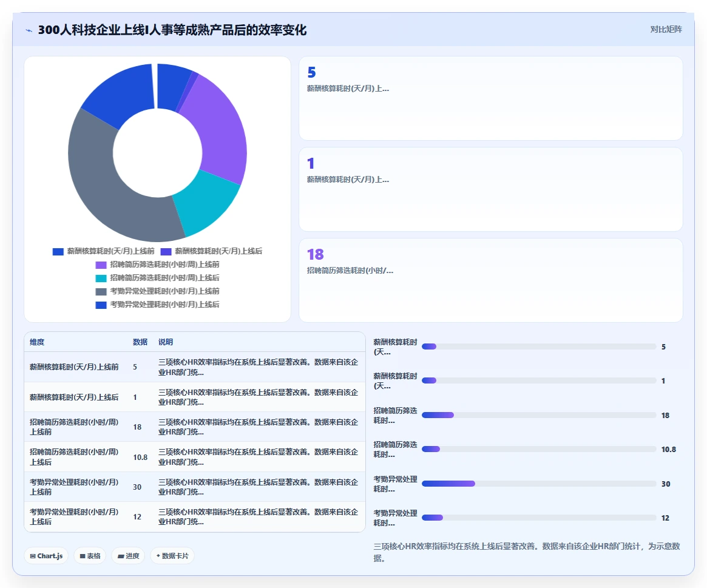The height and width of the screenshot is (588, 707).
Task: Open the data card showing value 5
Action: (x=490, y=98)
